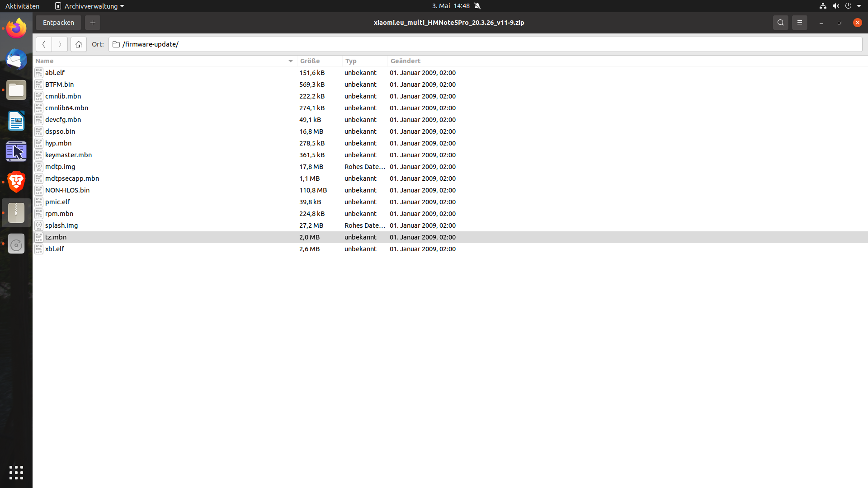The image size is (868, 488).
Task: Open the clock and calendar panel
Action: click(451, 6)
